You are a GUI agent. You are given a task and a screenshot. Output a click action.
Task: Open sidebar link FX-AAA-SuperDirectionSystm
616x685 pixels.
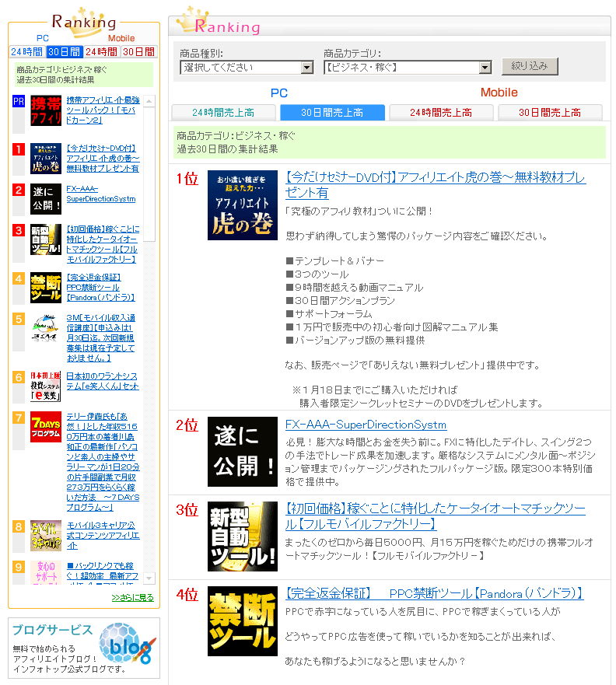[x=101, y=194]
